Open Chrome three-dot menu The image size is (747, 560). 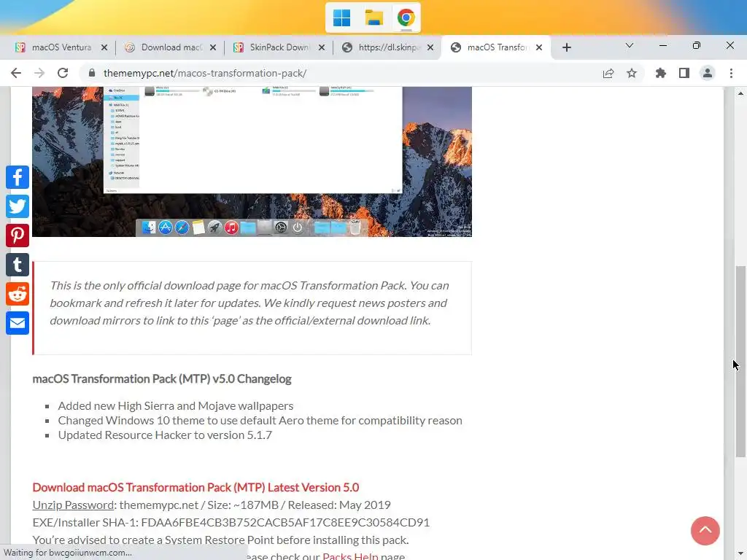click(x=731, y=74)
